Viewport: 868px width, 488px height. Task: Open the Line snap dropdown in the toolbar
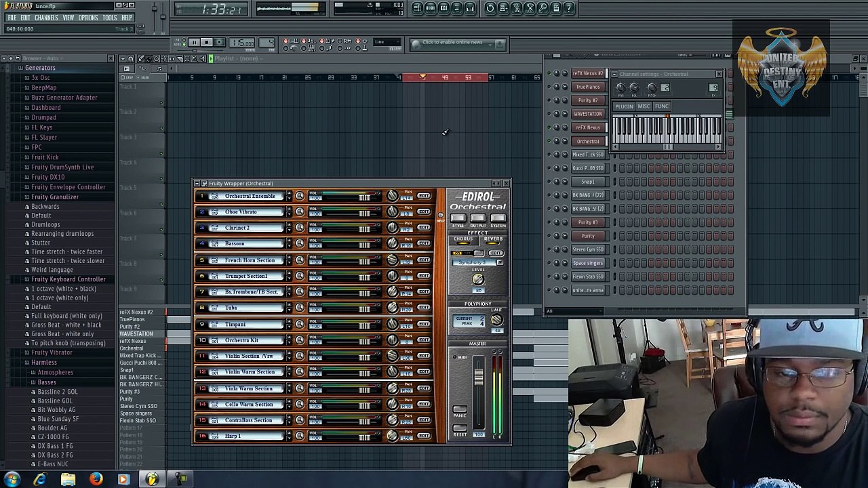(387, 42)
